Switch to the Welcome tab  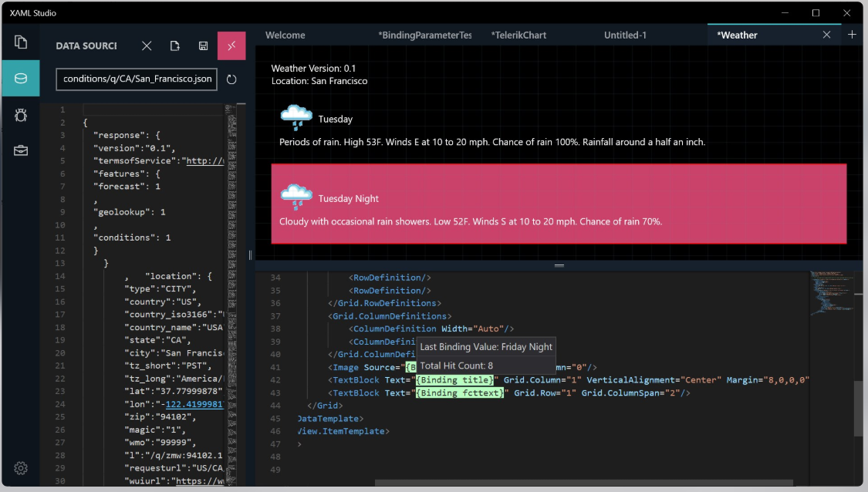point(285,35)
